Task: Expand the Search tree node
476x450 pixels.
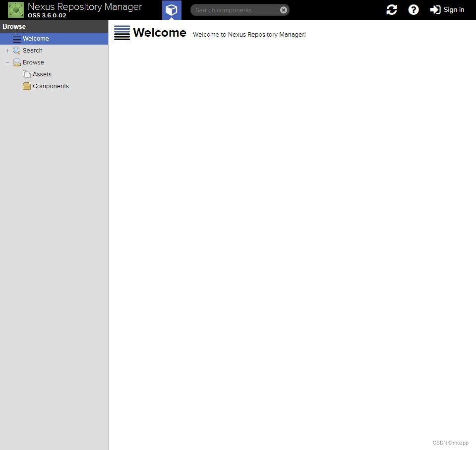Action: click(7, 51)
